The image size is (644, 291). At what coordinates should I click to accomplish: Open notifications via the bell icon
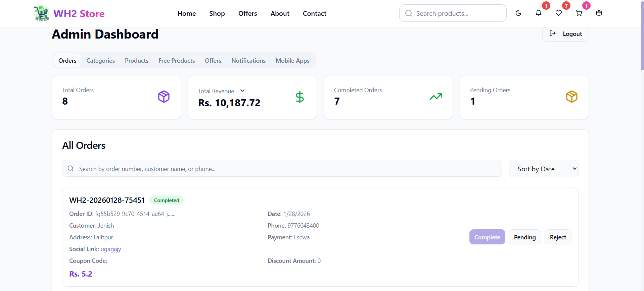(x=539, y=13)
